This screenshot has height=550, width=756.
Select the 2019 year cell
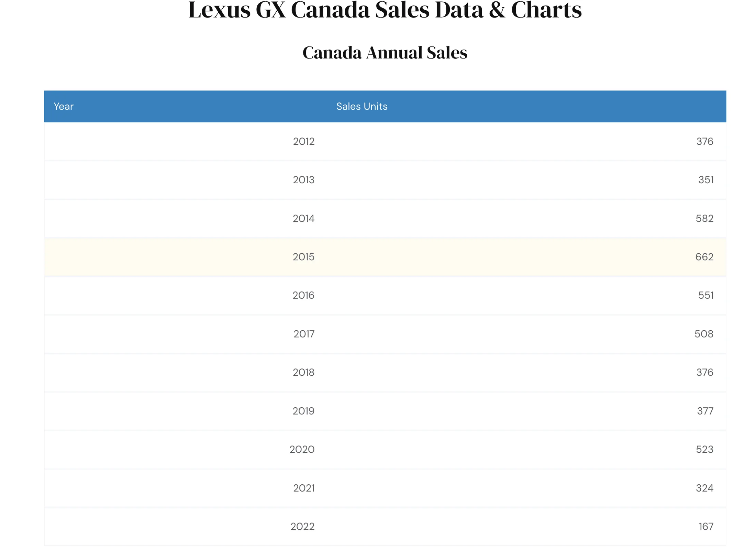tap(303, 411)
